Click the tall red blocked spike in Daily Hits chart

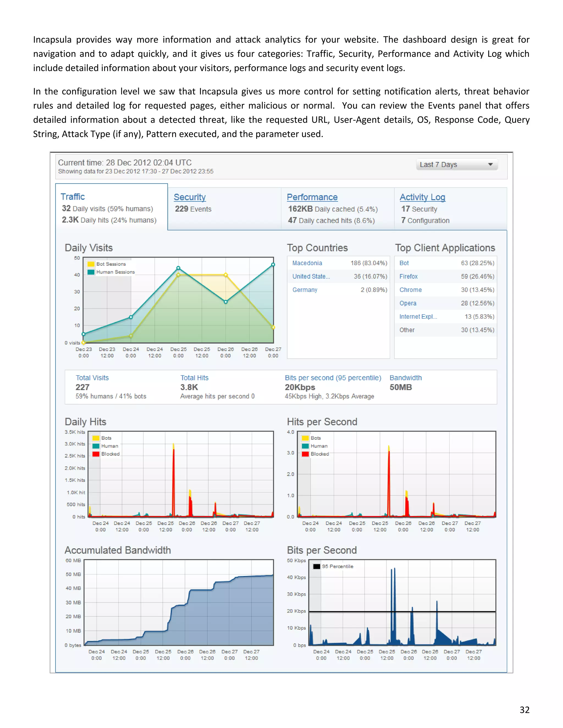point(173,483)
